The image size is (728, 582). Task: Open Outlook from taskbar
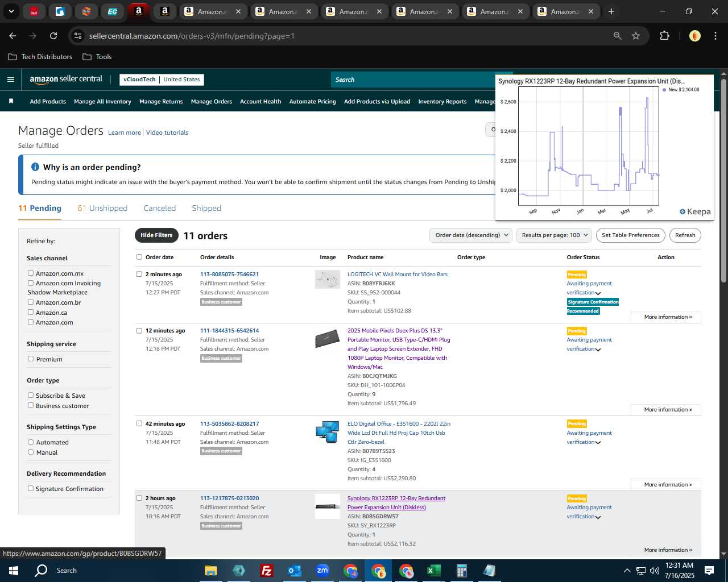(x=294, y=570)
